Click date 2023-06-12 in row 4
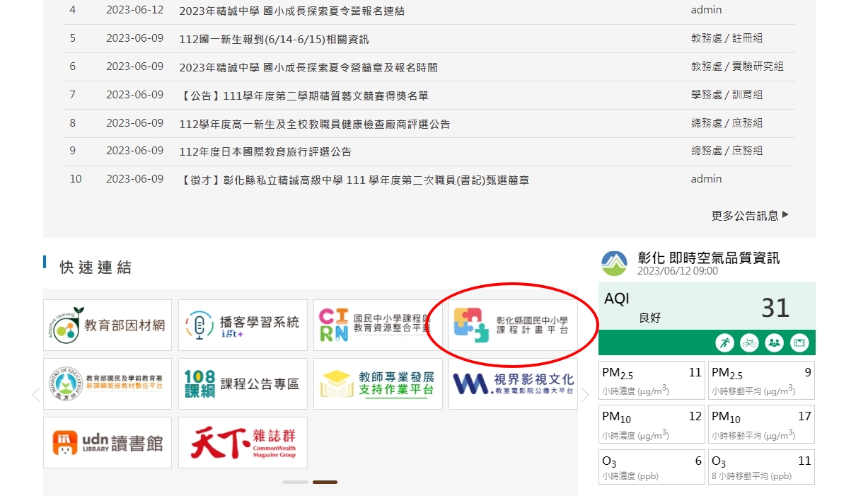 (134, 10)
